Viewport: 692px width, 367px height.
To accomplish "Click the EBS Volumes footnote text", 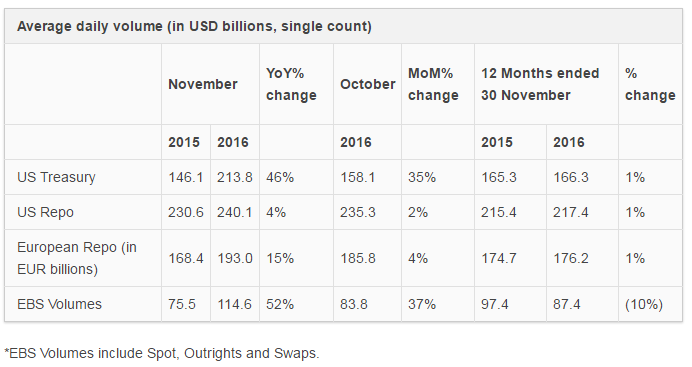I will [162, 353].
